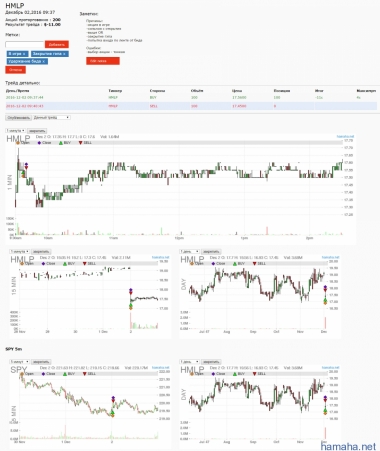This screenshot has width=380, height=451.
Task: Remove the 'Удержание бида' tag with its x
Action: [x=44, y=61]
